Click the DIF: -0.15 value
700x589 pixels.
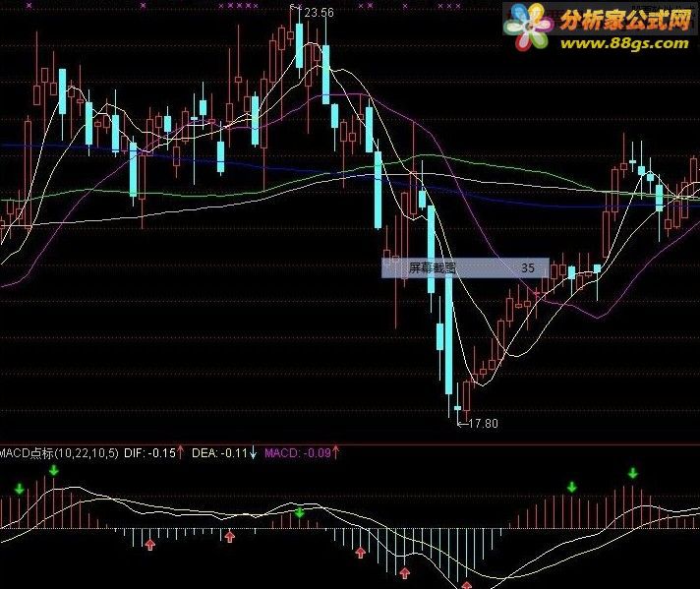coord(149,452)
